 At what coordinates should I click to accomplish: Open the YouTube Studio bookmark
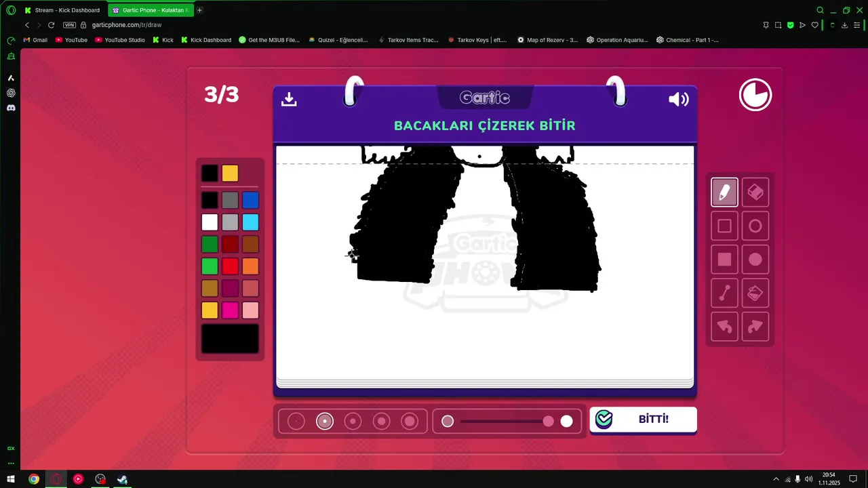[120, 40]
